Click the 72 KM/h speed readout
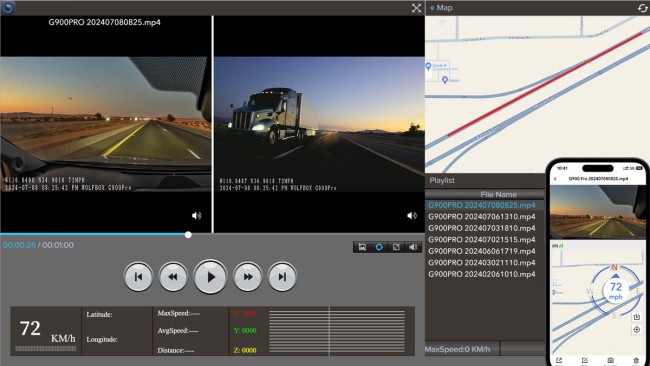 (x=47, y=331)
